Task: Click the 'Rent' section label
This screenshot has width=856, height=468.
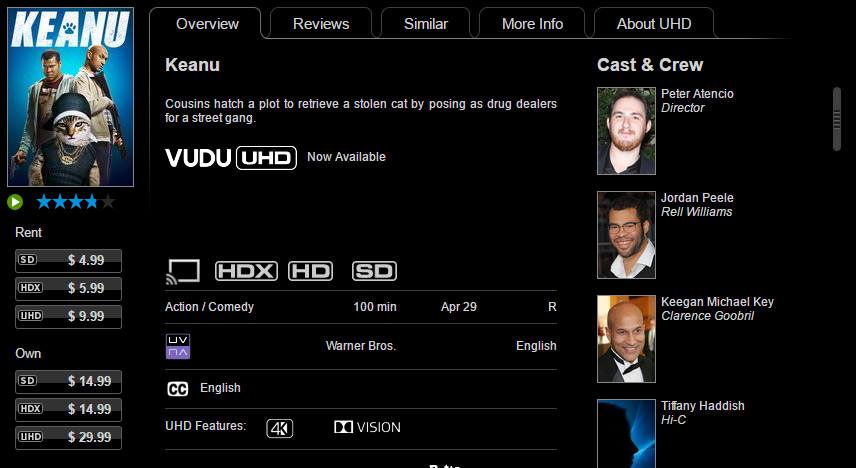Action: pos(28,233)
